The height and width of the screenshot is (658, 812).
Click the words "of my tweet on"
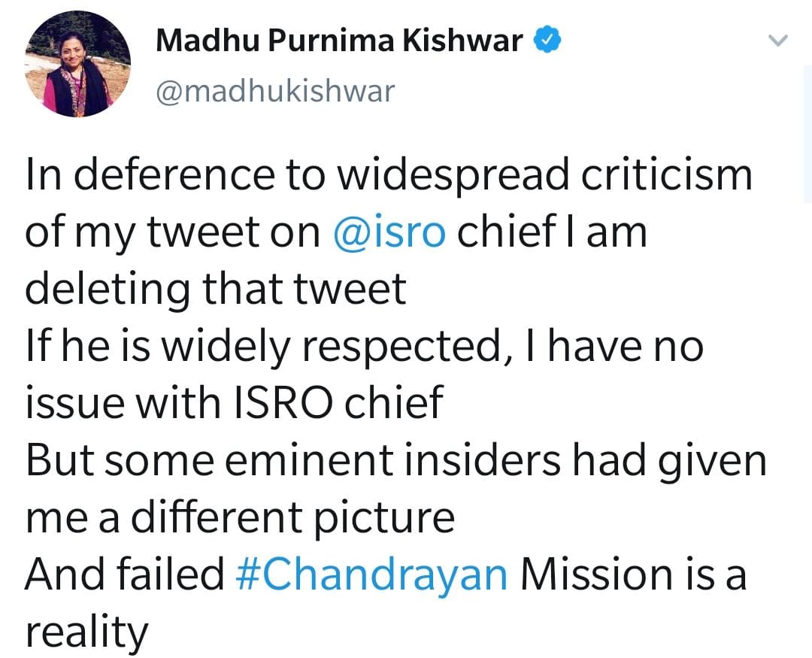pyautogui.click(x=173, y=234)
